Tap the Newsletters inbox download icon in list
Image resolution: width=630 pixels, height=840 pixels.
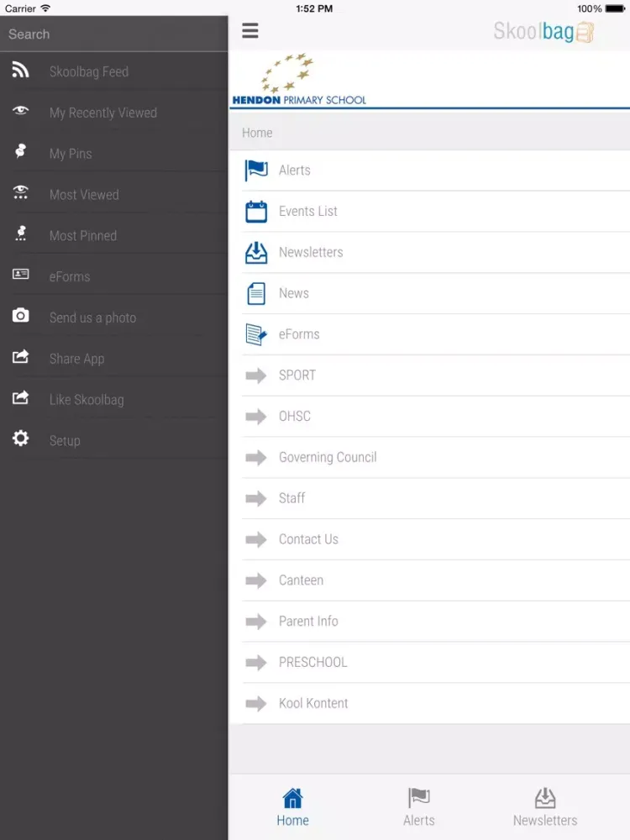(256, 253)
